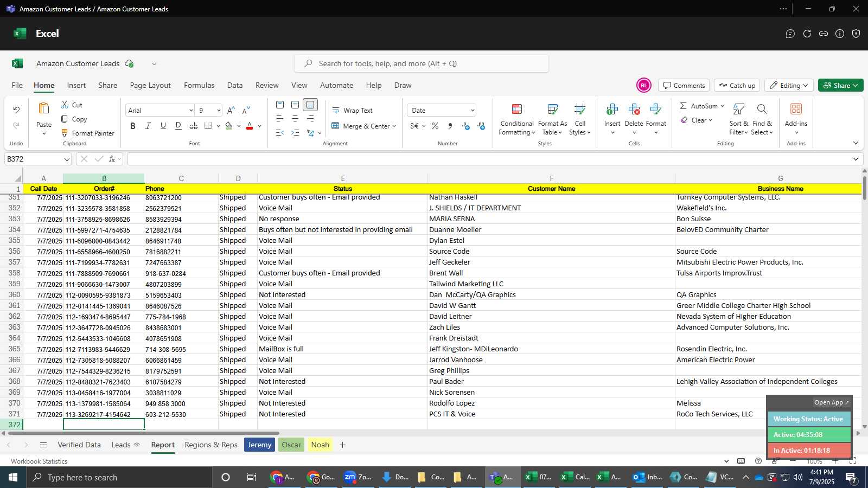Apply percent style number format
868x488 pixels.
pyautogui.click(x=435, y=126)
